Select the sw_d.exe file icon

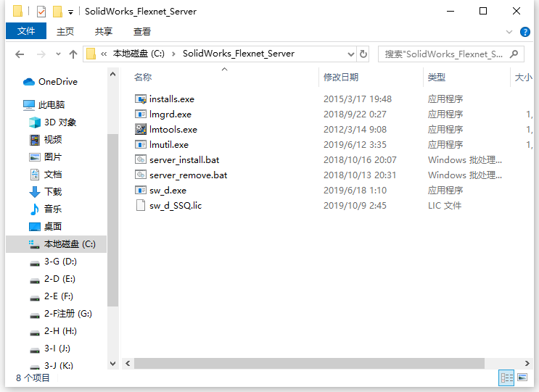point(140,190)
